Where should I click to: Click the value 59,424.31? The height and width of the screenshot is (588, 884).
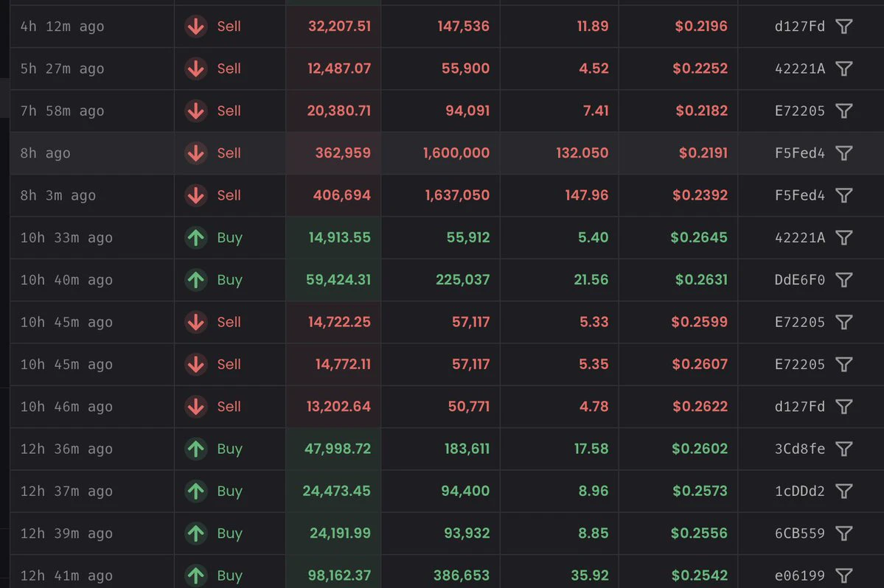338,280
